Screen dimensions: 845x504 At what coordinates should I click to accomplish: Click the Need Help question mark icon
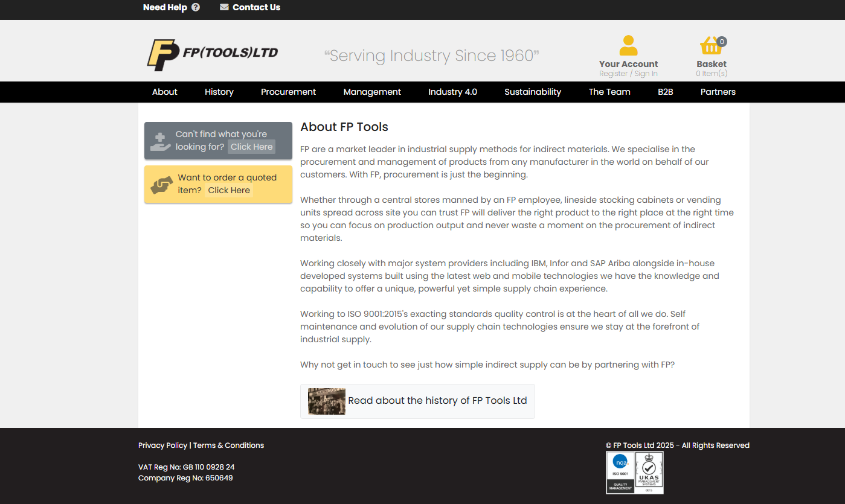(x=196, y=7)
